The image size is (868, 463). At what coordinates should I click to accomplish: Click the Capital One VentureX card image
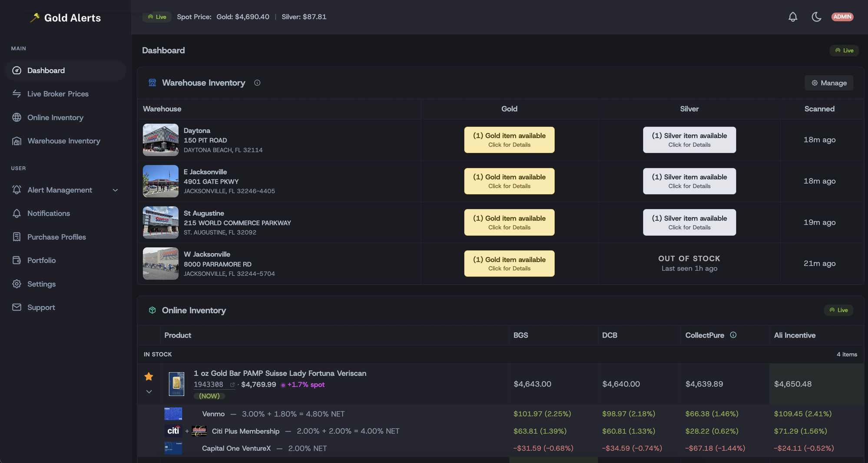click(x=173, y=448)
